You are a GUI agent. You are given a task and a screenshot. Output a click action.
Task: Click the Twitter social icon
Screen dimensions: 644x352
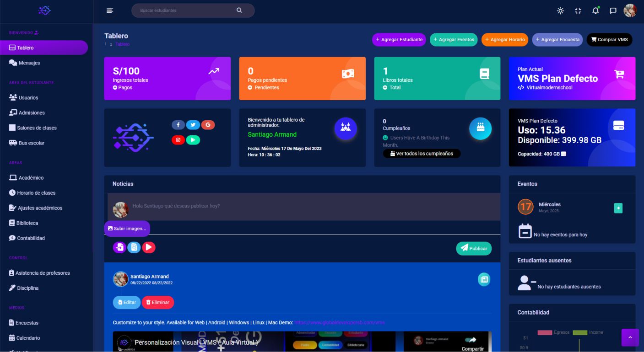point(193,125)
